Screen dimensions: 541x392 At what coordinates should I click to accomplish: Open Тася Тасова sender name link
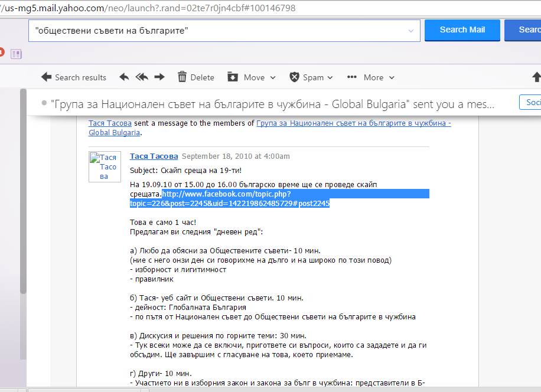[154, 156]
